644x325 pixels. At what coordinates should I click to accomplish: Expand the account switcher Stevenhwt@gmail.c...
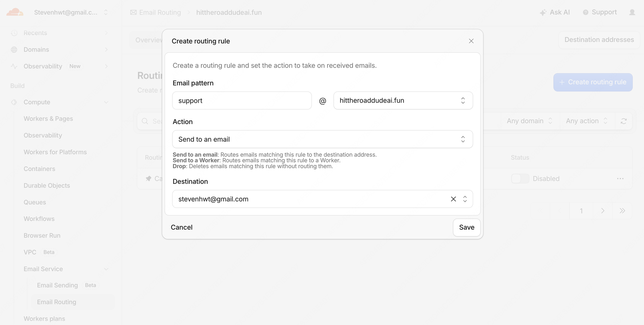71,13
